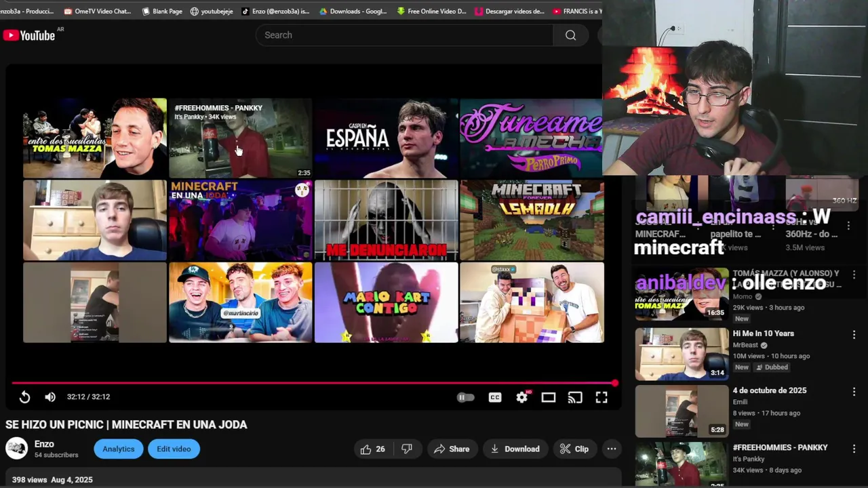Share the video
The width and height of the screenshot is (868, 488).
coord(452,449)
